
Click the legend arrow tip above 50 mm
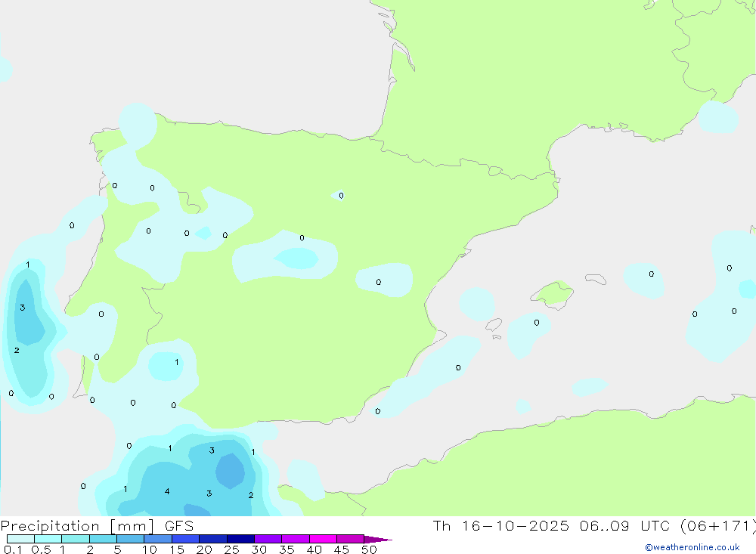pos(378,539)
